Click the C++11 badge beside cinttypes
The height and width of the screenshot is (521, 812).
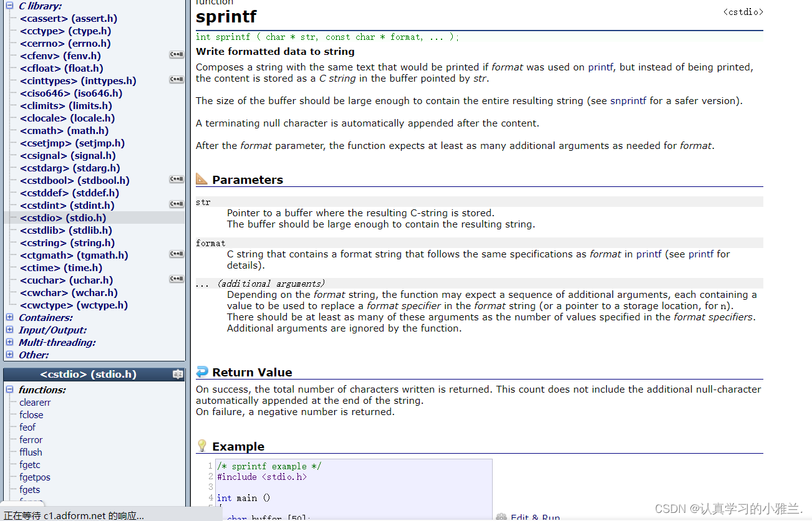(176, 80)
